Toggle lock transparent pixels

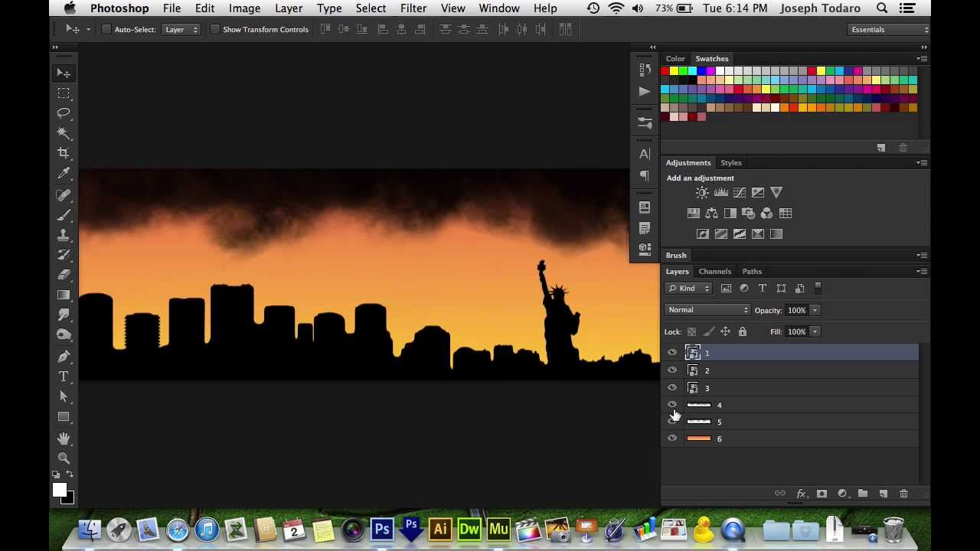[691, 331]
